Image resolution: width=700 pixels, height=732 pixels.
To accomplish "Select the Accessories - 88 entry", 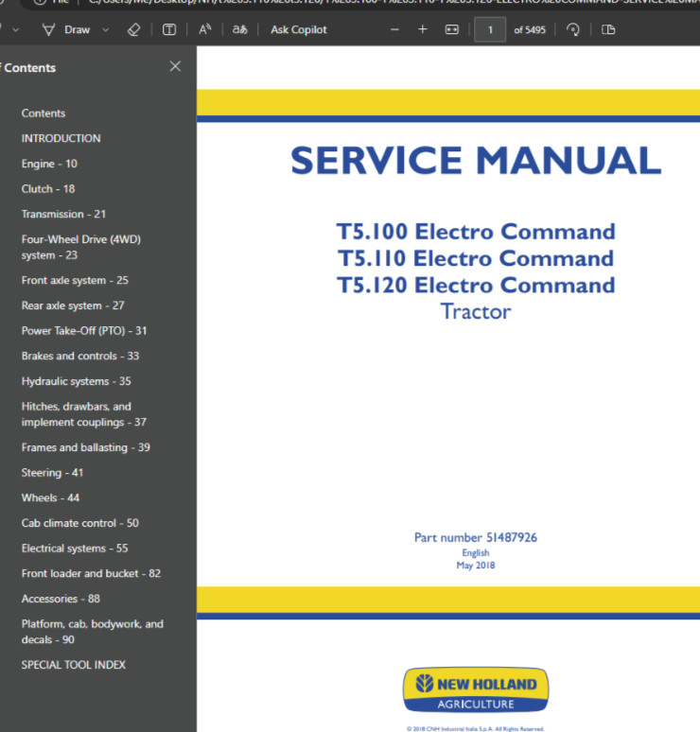I will pos(61,599).
